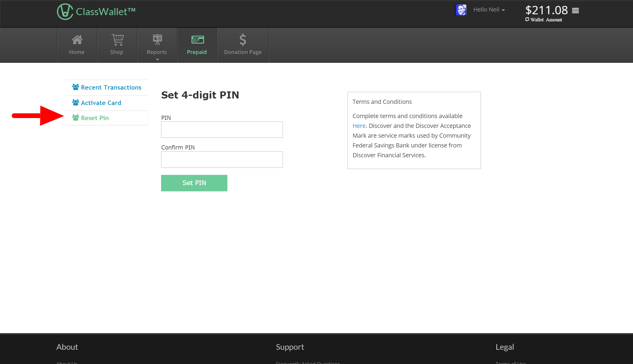Expand the Hello Neil dropdown
Image resolution: width=633 pixels, height=364 pixels.
489,10
